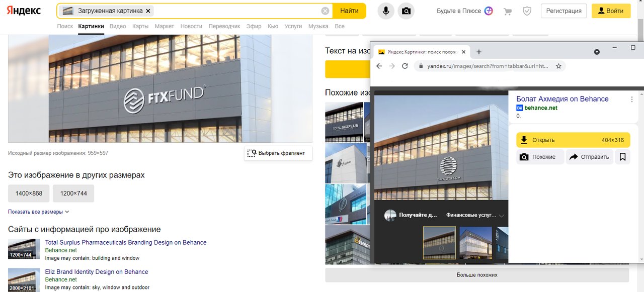
Task: Open the Переводчик tab
Action: 224,26
